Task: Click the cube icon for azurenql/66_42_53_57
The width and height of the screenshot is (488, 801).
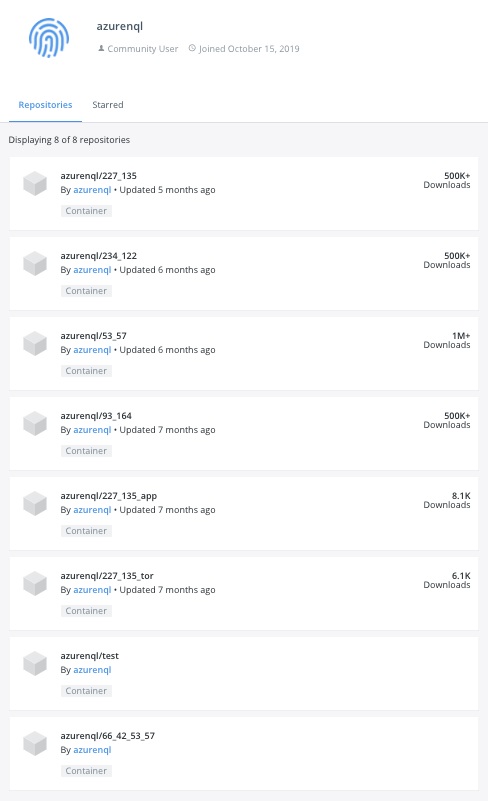Action: [x=35, y=743]
